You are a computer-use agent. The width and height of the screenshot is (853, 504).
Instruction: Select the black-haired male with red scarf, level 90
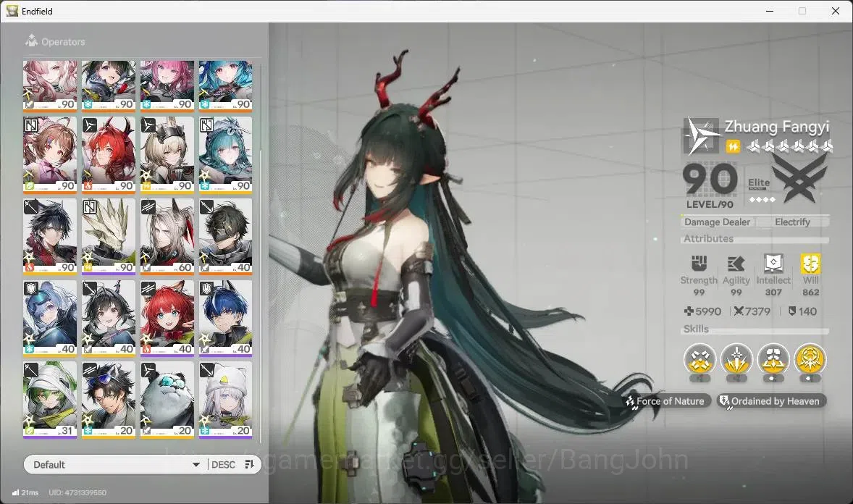click(50, 236)
